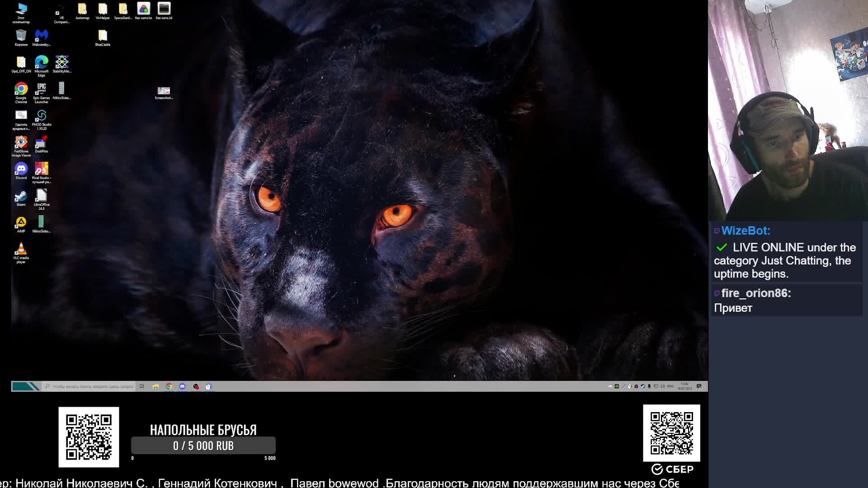Open the Recycle Bin (Корзина)
Screen dimensions: 868x488
tap(21, 36)
